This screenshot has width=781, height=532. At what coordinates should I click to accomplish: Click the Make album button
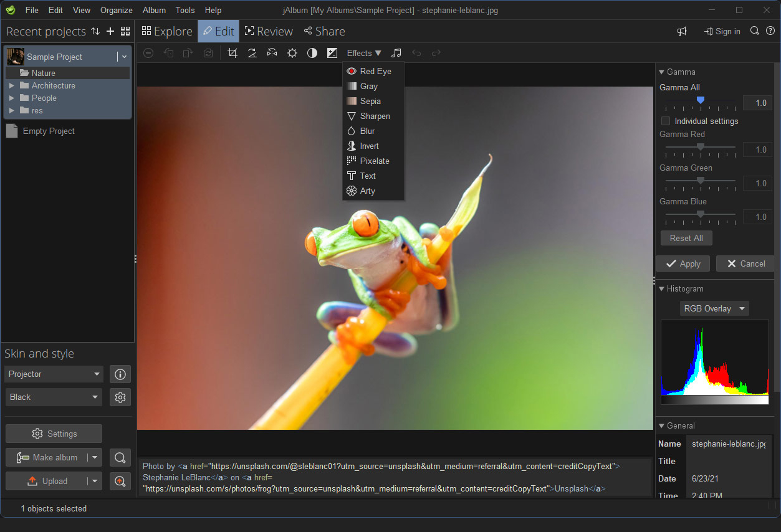pos(47,458)
